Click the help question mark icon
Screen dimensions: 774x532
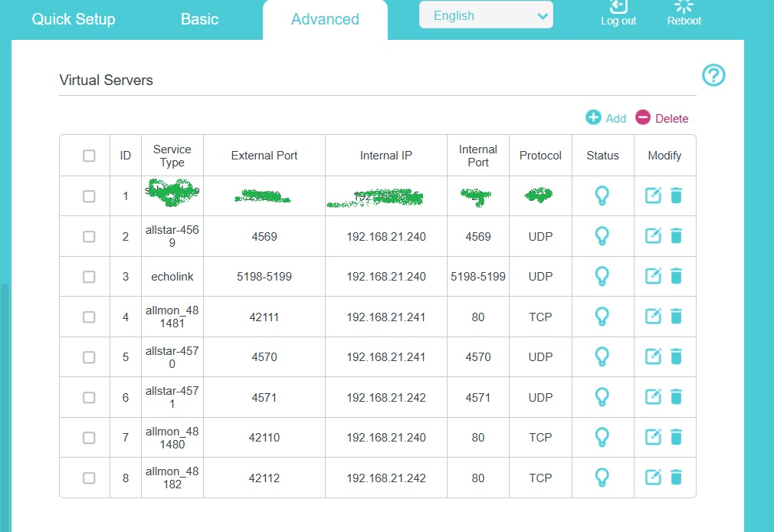click(713, 75)
